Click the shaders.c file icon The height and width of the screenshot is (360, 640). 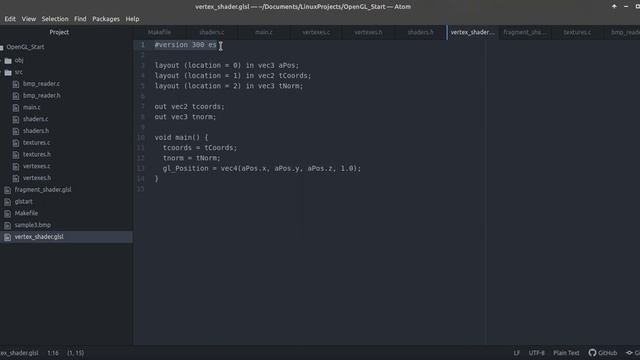16,120
